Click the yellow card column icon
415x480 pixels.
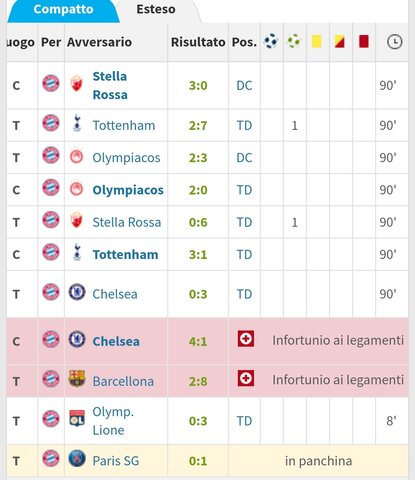tap(317, 41)
